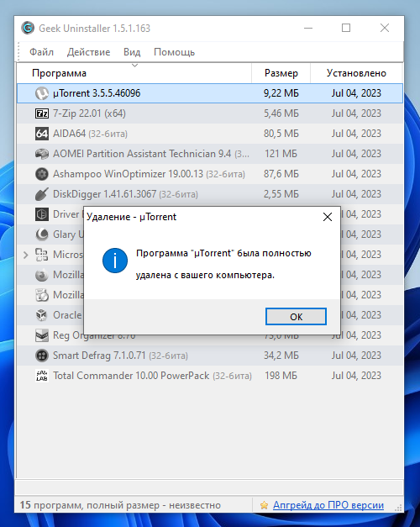Image resolution: width=420 pixels, height=527 pixels.
Task: Open the Помощь menu
Action: [x=174, y=52]
